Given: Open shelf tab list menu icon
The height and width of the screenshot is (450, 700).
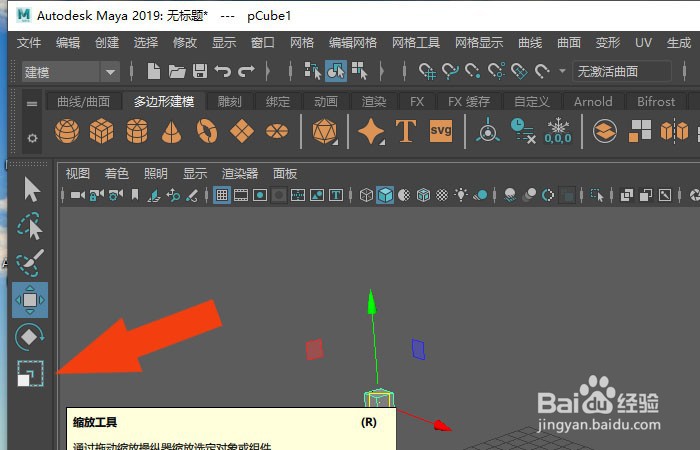Looking at the screenshot, I should tap(32, 104).
